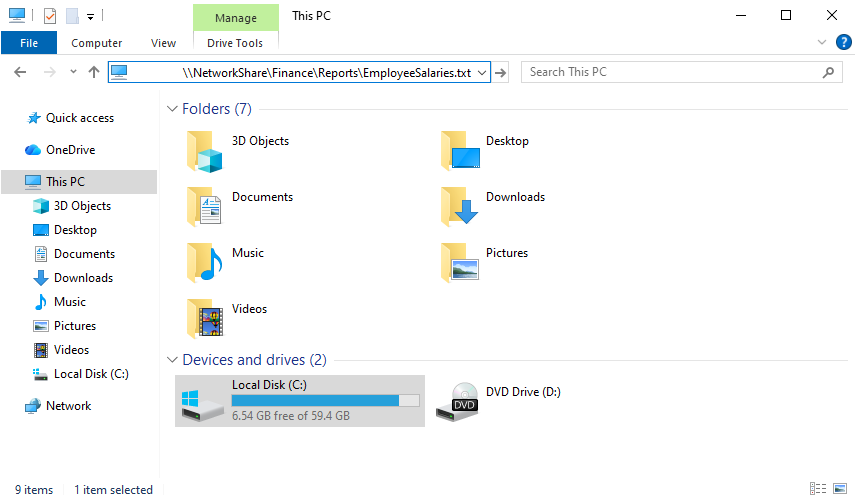This screenshot has height=502, width=856.
Task: Go back with the back arrow
Action: (x=20, y=72)
